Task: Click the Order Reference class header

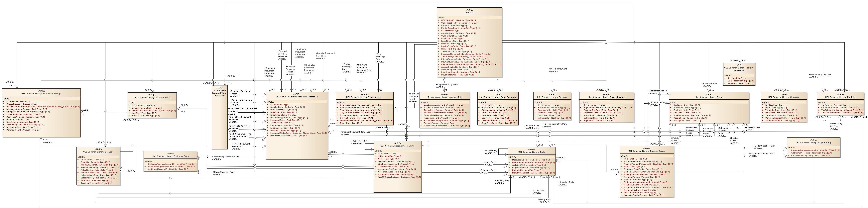Action: pyautogui.click(x=498, y=96)
